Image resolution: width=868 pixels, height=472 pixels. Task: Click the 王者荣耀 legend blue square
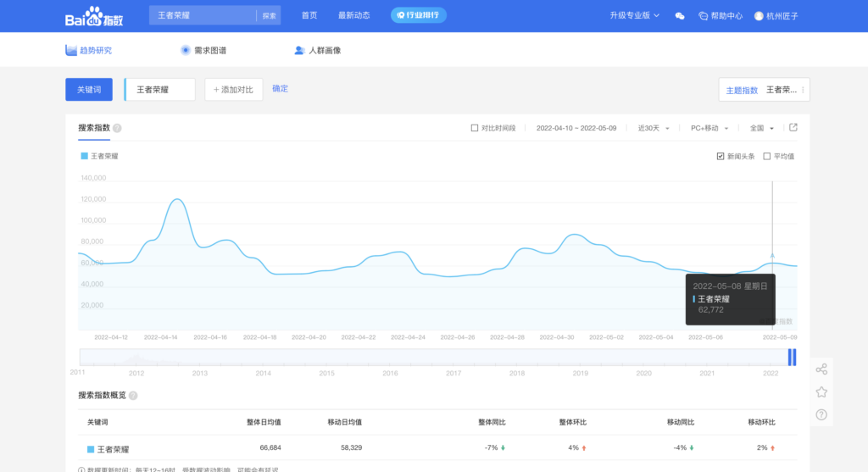(x=84, y=156)
